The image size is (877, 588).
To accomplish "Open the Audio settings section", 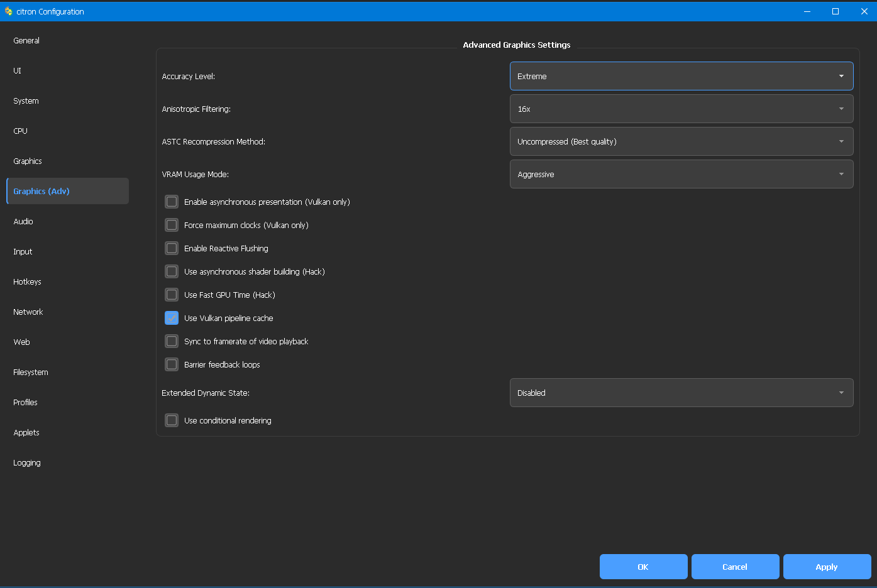I will 23,221.
